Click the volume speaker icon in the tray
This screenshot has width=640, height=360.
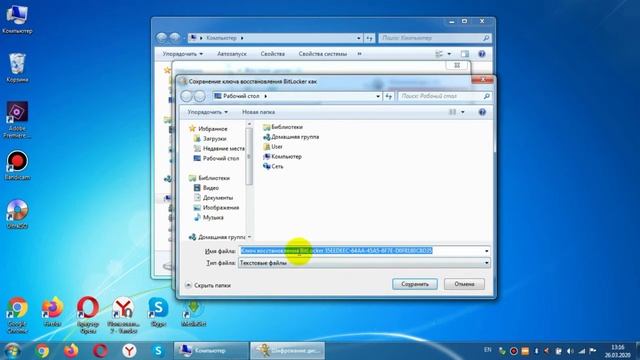(571, 351)
